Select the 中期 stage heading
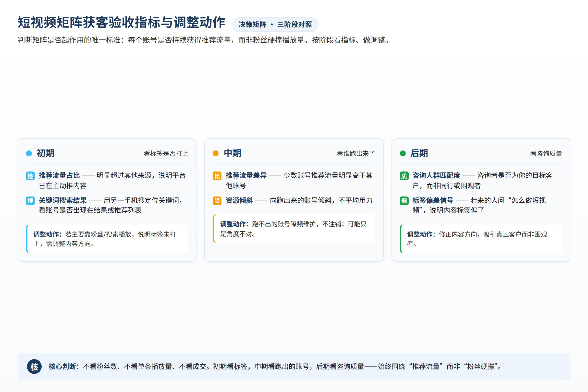This screenshot has width=588, height=392. (233, 153)
